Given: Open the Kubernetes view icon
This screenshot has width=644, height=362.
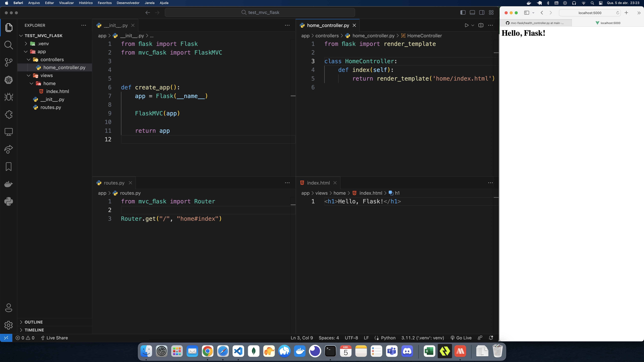Looking at the screenshot, I should [x=9, y=80].
